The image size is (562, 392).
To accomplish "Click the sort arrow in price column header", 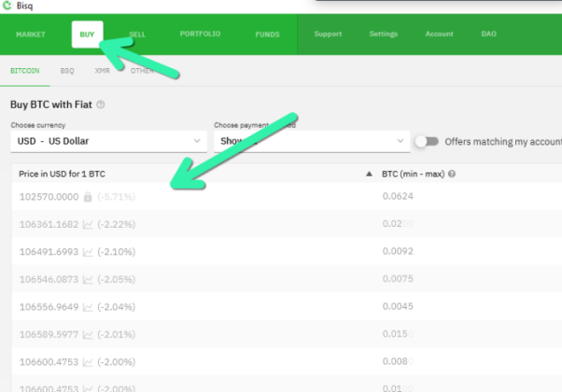I will pos(369,174).
